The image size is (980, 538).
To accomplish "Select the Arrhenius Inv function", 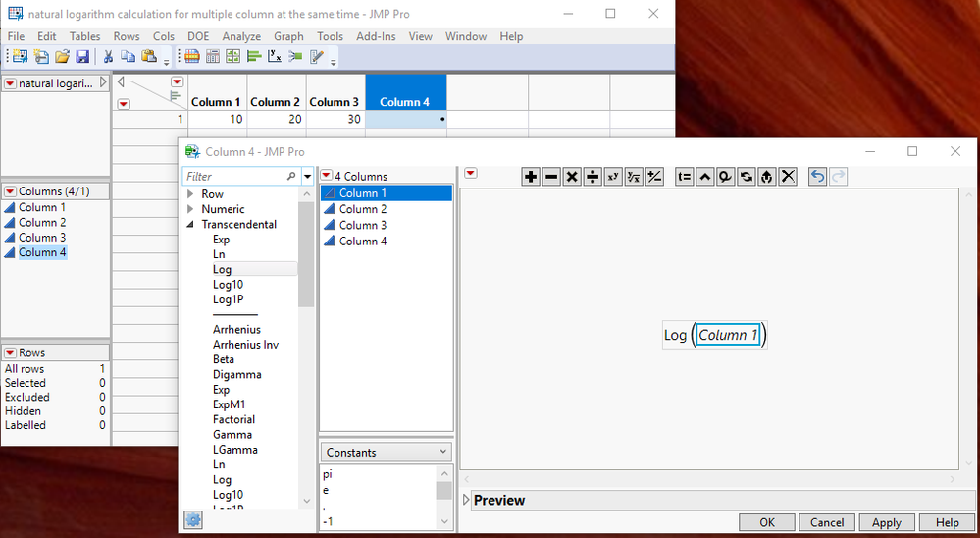I will pyautogui.click(x=245, y=344).
